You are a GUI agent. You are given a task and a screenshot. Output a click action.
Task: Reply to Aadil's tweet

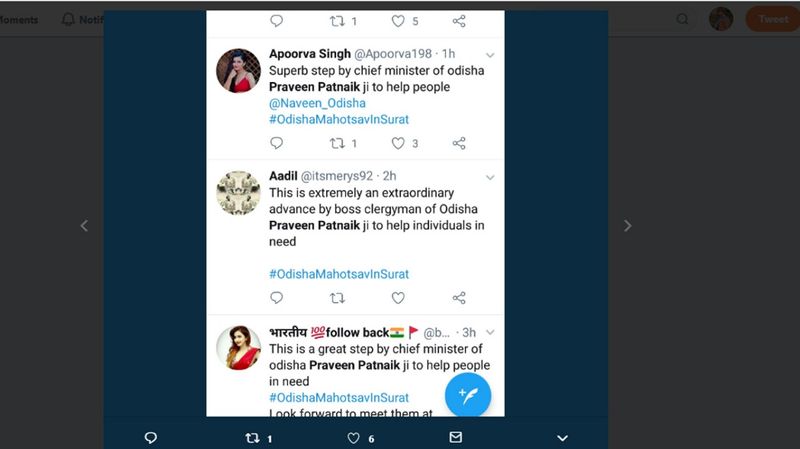pyautogui.click(x=276, y=298)
